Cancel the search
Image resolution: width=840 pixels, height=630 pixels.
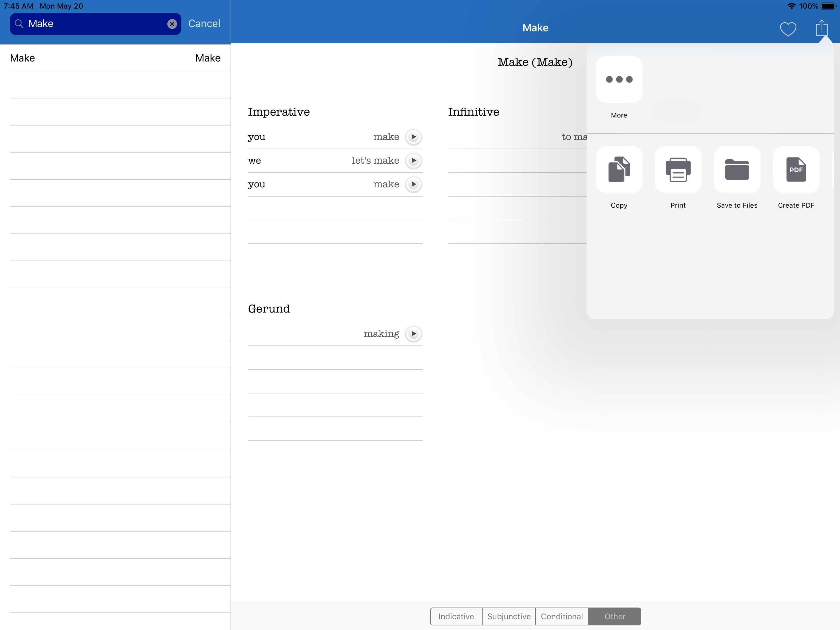(x=204, y=24)
